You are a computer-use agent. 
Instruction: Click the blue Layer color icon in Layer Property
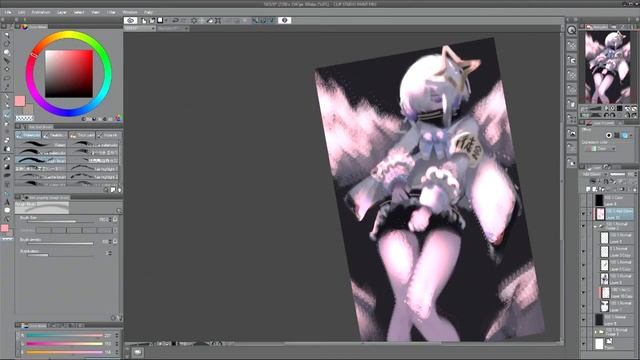[x=625, y=135]
